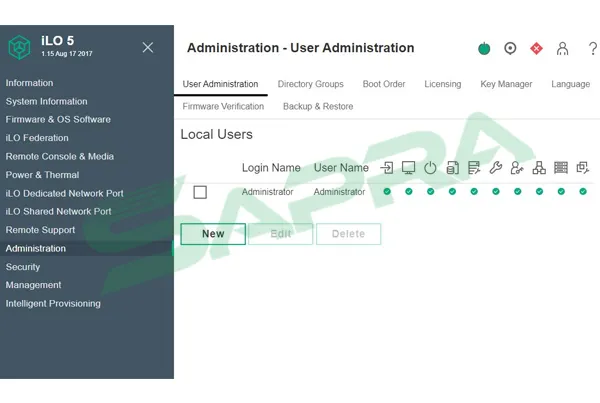Close the navigation sidebar with X
Image resolution: width=600 pixels, height=403 pixels.
pyautogui.click(x=148, y=47)
